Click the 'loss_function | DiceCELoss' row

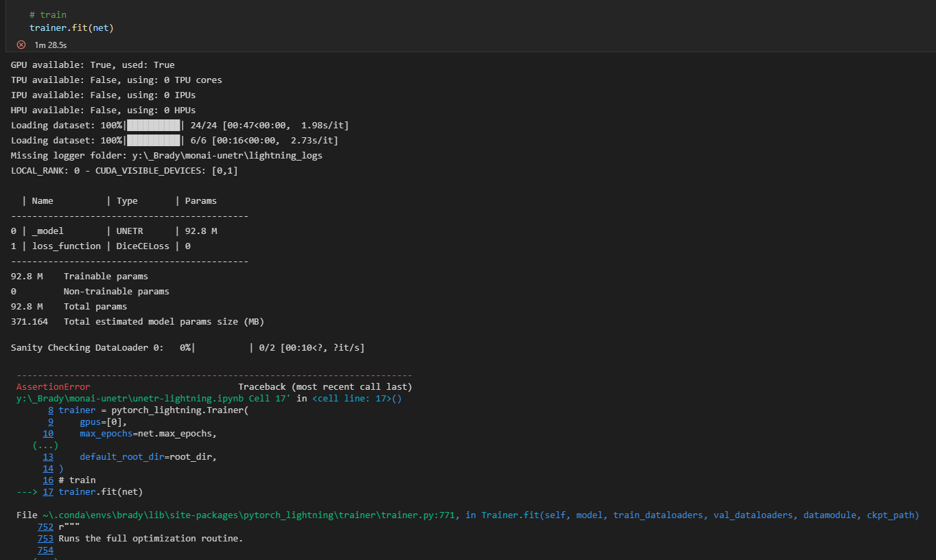coord(101,246)
